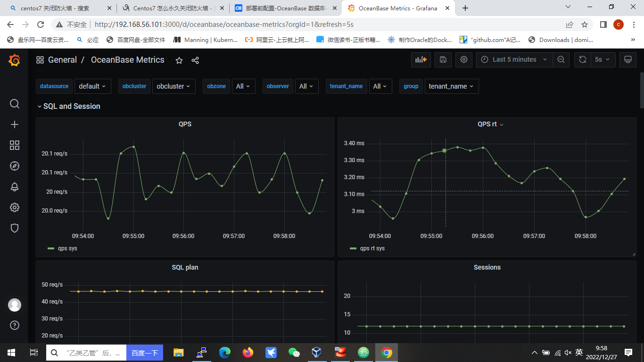Cycle view mode with the monitor icon

tap(627, 60)
